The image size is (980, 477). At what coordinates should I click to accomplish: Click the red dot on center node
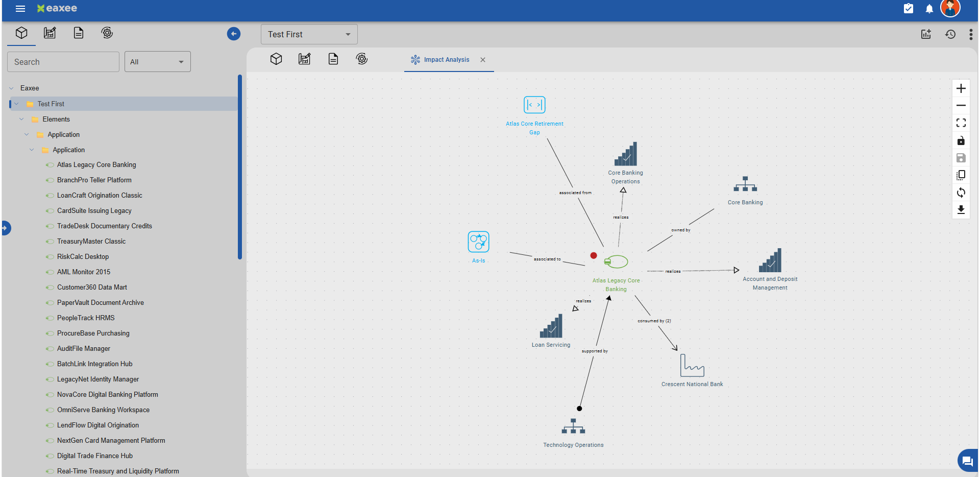594,255
